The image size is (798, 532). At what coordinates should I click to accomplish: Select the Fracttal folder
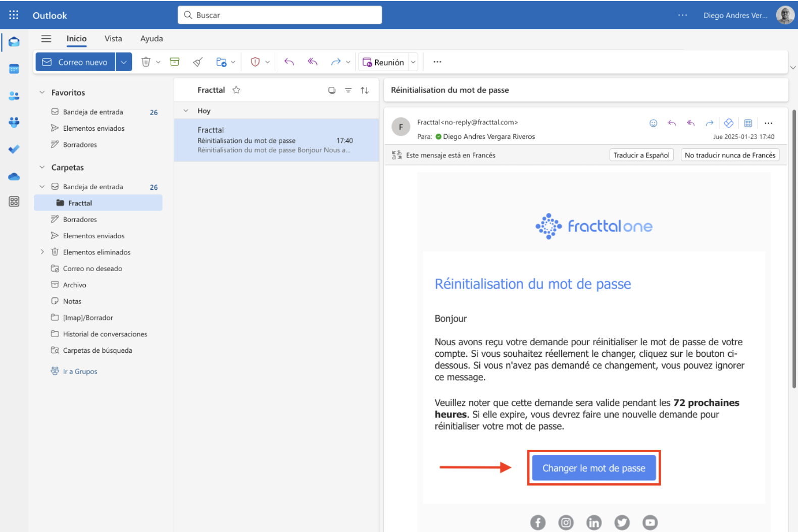click(x=98, y=203)
